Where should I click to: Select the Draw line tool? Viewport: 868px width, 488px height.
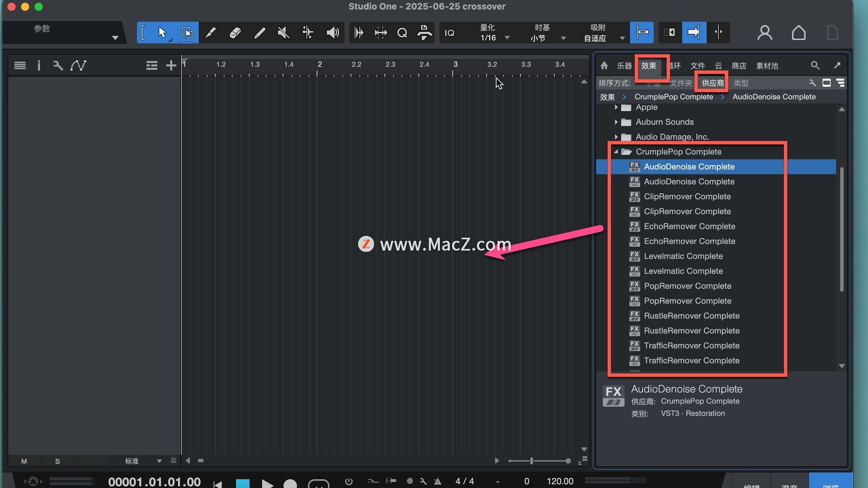259,33
